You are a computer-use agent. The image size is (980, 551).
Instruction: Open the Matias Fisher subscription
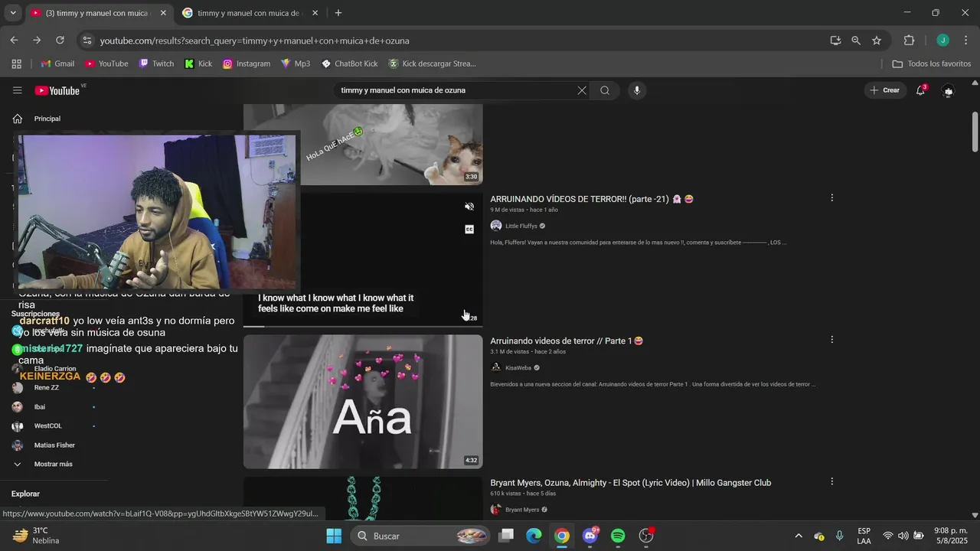tap(53, 445)
